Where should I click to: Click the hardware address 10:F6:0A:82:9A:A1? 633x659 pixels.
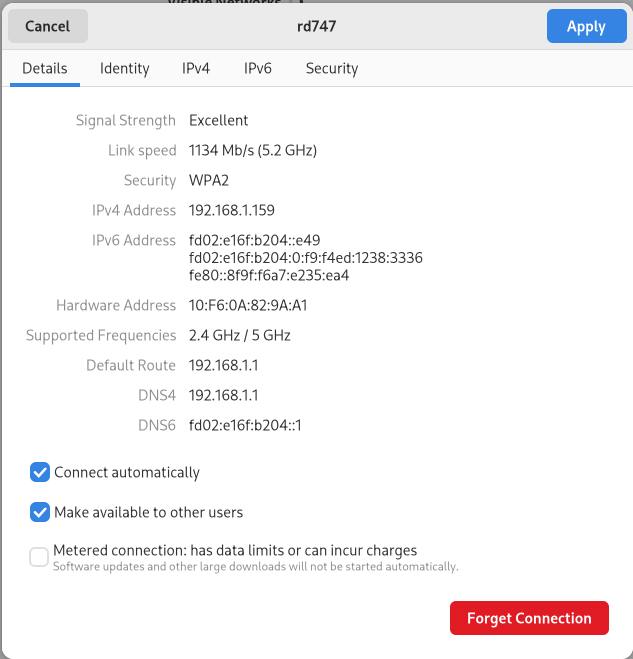[248, 306]
